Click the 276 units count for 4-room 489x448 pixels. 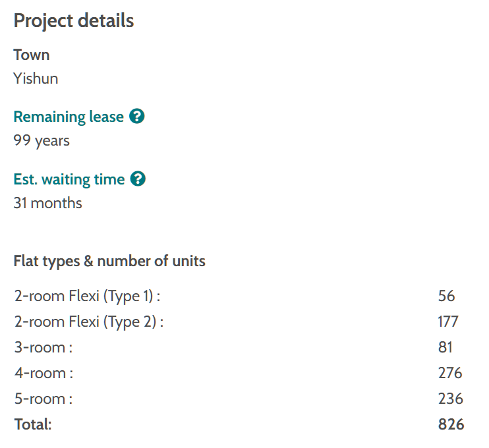tap(450, 373)
